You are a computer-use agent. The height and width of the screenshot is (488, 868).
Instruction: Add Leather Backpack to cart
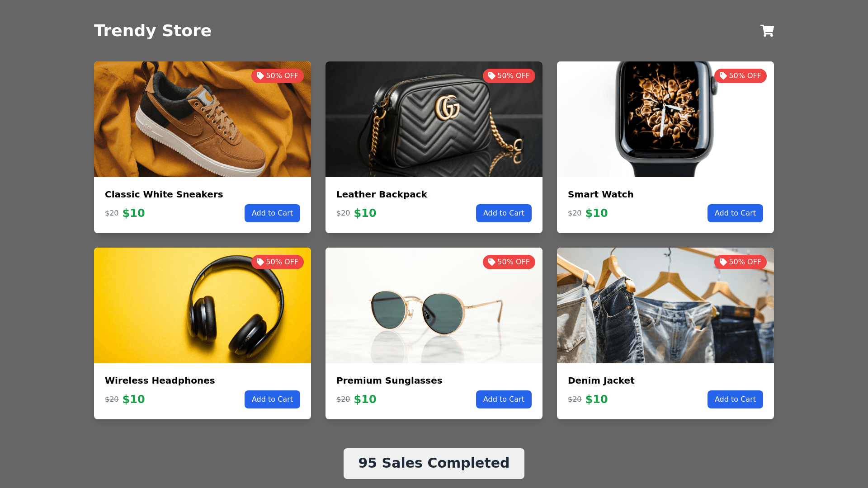pos(504,213)
